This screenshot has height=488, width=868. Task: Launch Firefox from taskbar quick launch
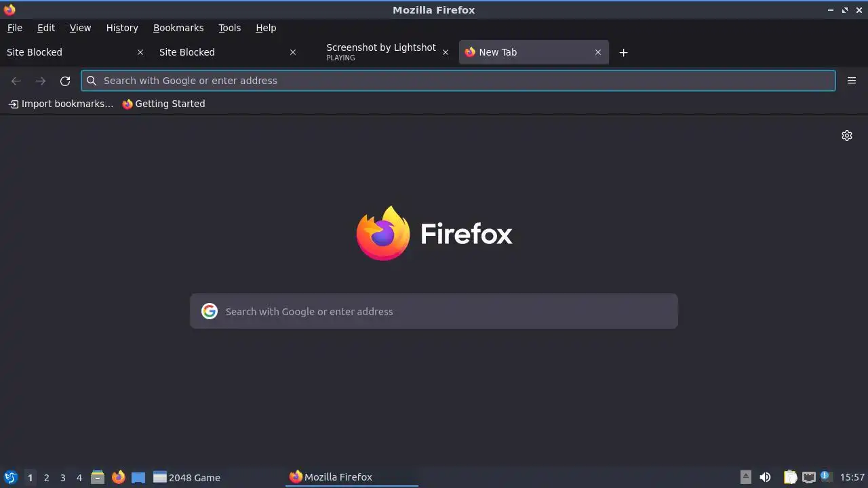click(118, 477)
